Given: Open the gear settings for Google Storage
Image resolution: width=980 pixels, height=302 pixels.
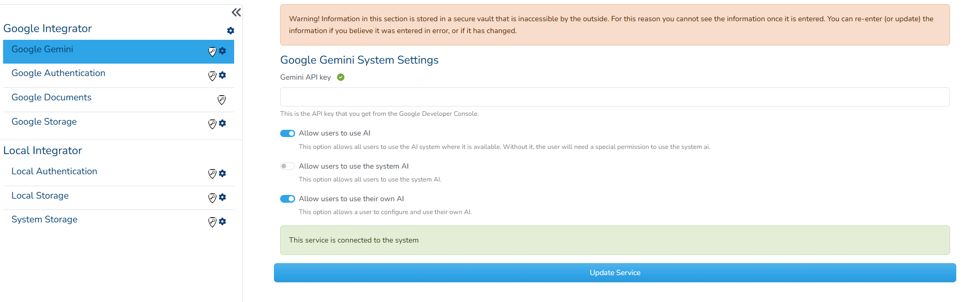Looking at the screenshot, I should tap(222, 123).
